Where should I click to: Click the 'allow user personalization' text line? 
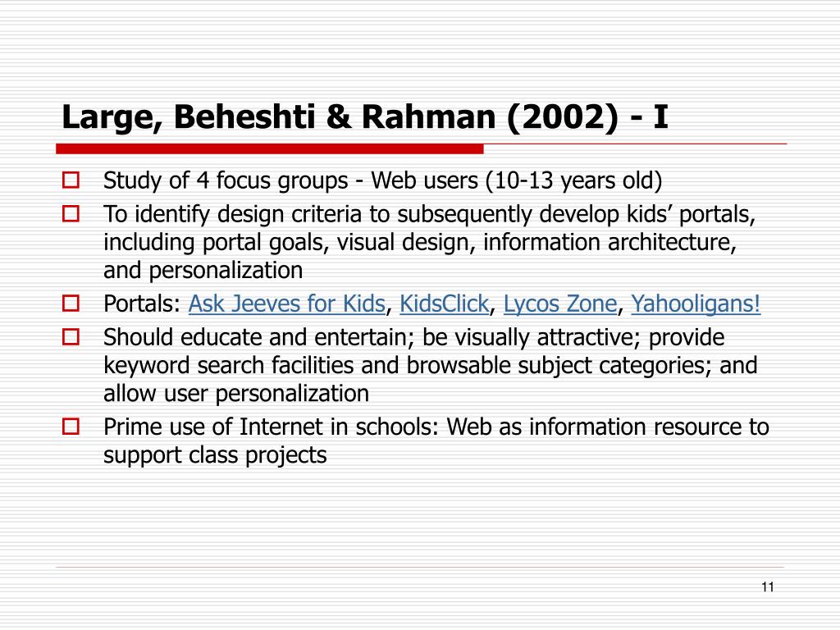[236, 393]
